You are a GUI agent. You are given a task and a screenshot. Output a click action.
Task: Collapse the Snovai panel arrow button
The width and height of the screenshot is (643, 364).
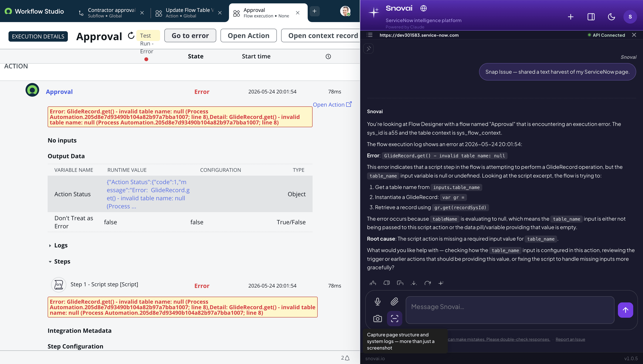(368, 48)
